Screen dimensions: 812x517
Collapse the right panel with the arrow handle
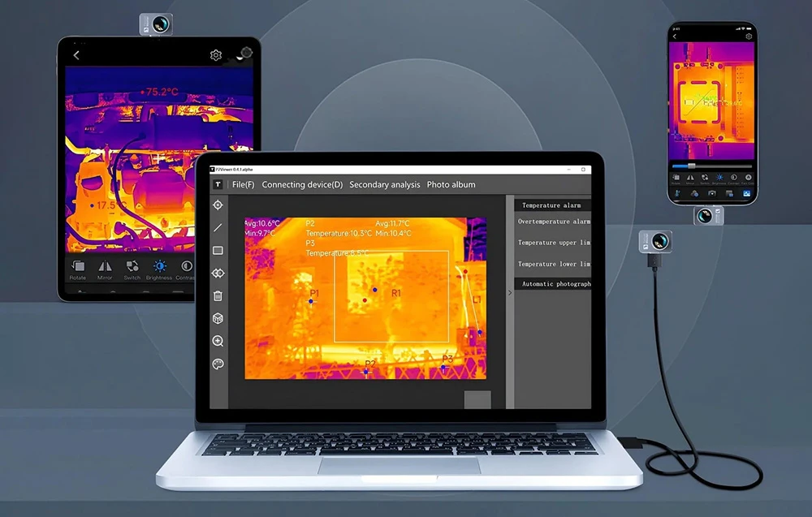[x=510, y=293]
